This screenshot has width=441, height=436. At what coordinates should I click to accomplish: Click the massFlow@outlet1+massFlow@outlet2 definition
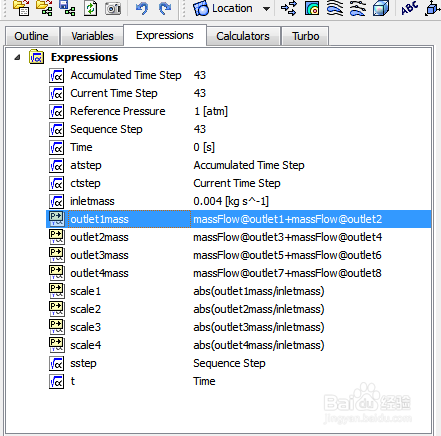tap(288, 219)
